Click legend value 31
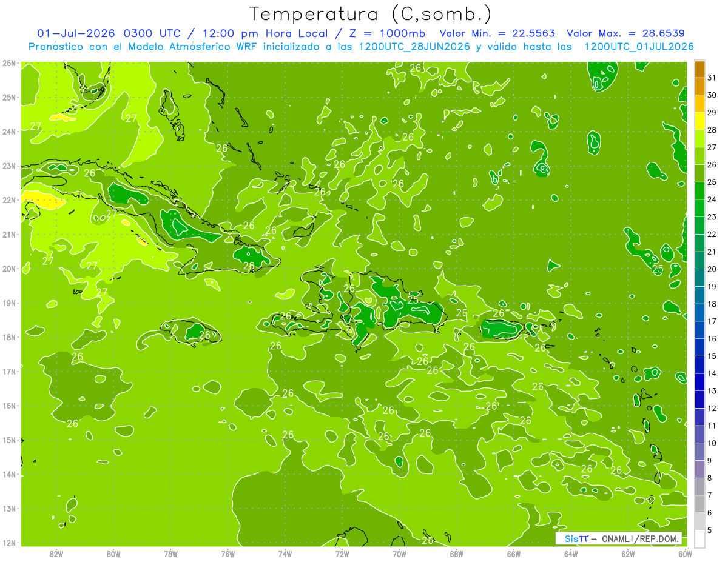 [712, 78]
